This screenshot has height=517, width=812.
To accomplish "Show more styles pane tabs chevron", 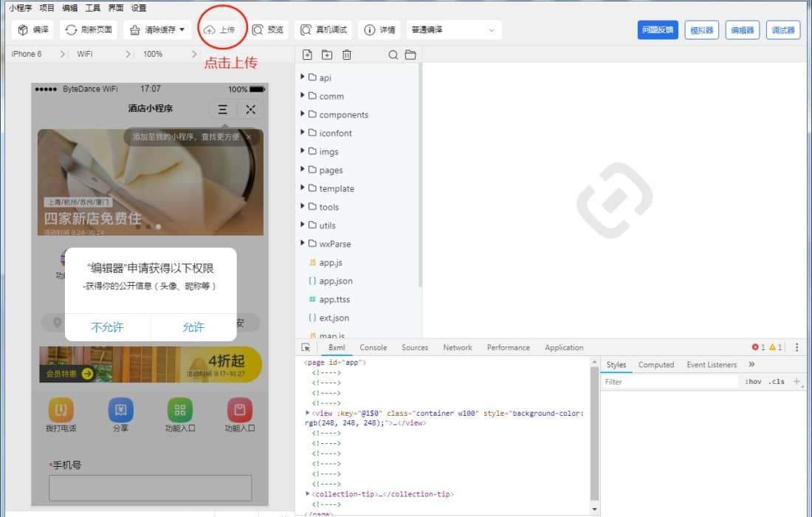I will (x=751, y=364).
